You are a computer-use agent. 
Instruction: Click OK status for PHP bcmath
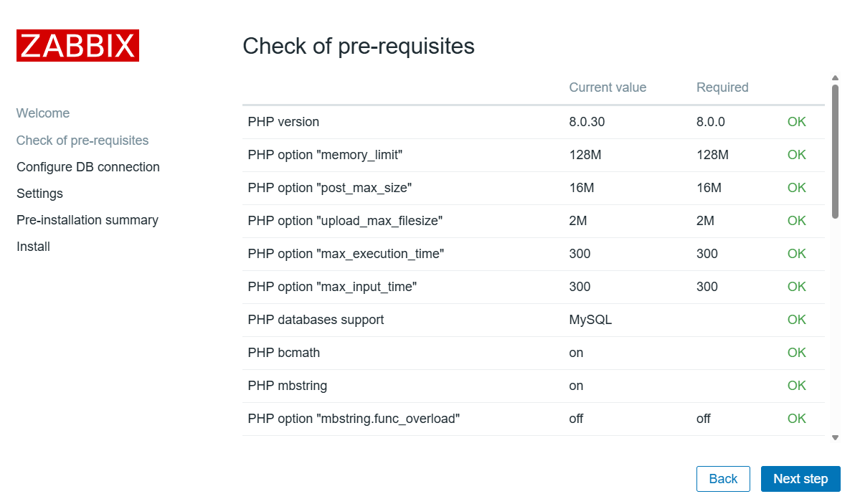point(796,353)
